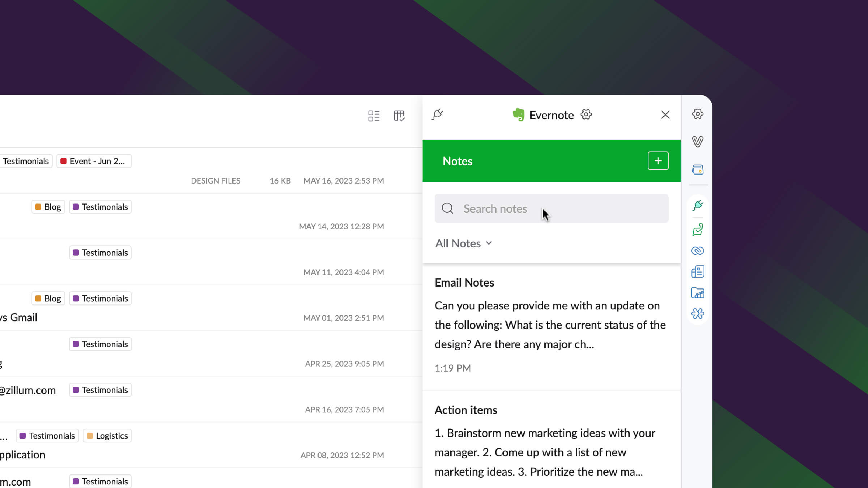The height and width of the screenshot is (488, 868).
Task: Open Evernote settings gear beside the title
Action: 586,115
